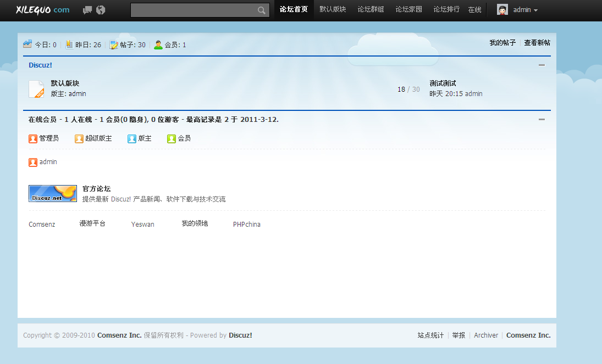Open the 论坛排行 nav tab
The image size is (602, 364).
pos(446,9)
